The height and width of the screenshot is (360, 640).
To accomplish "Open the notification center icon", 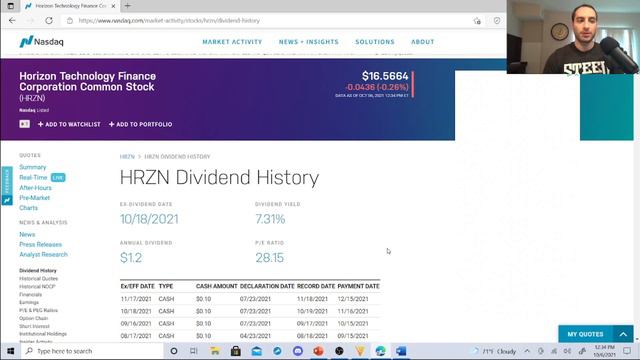I will pos(627,351).
